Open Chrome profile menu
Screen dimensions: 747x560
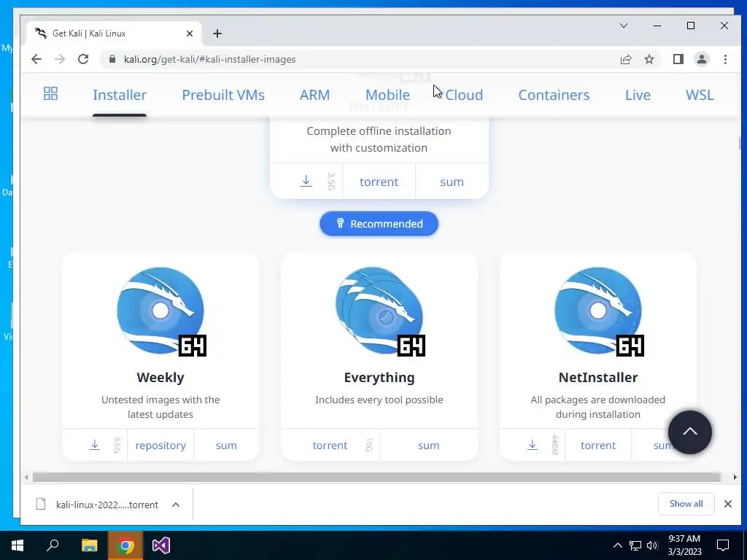(702, 59)
